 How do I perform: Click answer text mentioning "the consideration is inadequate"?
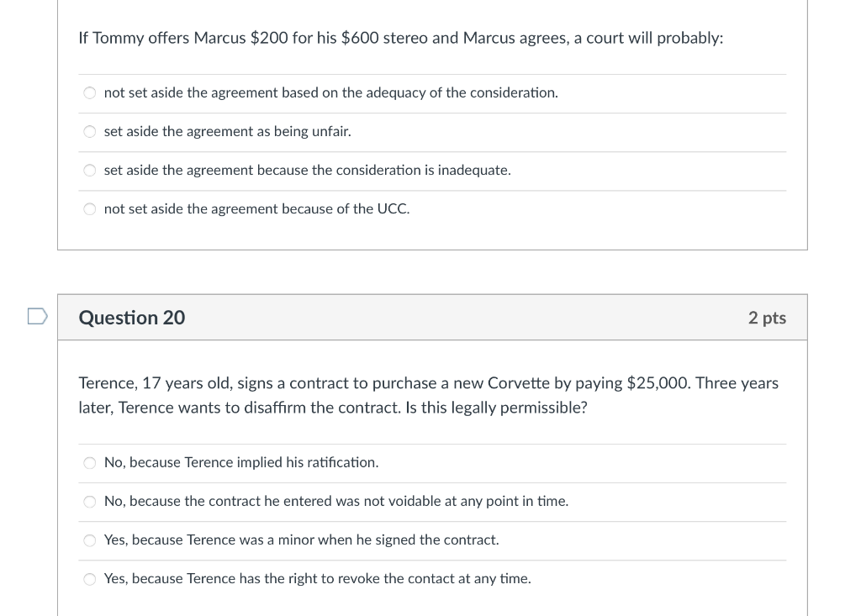[307, 171]
